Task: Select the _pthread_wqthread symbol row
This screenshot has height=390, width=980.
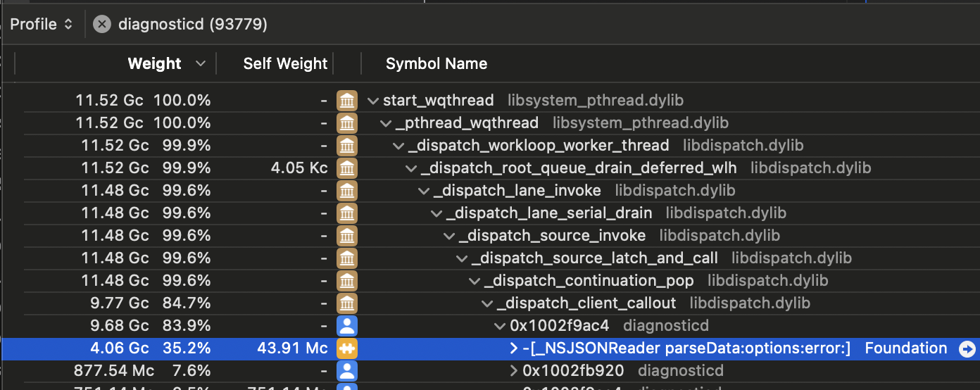Action: (468, 123)
